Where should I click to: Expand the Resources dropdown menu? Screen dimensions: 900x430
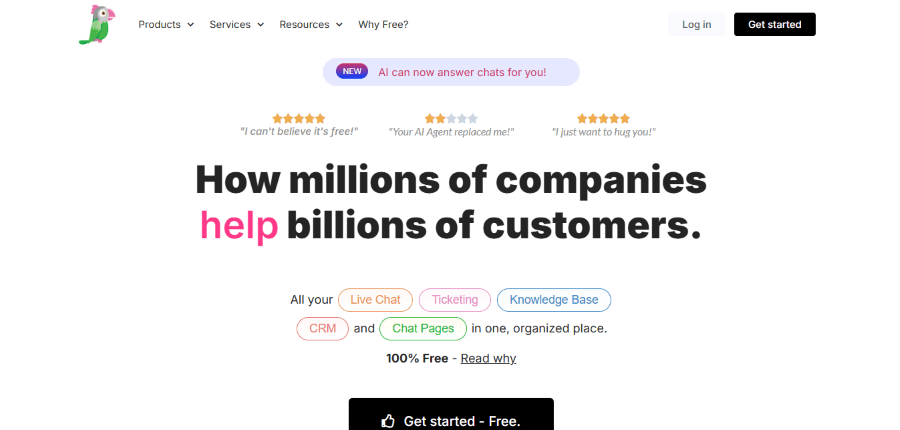click(x=311, y=24)
